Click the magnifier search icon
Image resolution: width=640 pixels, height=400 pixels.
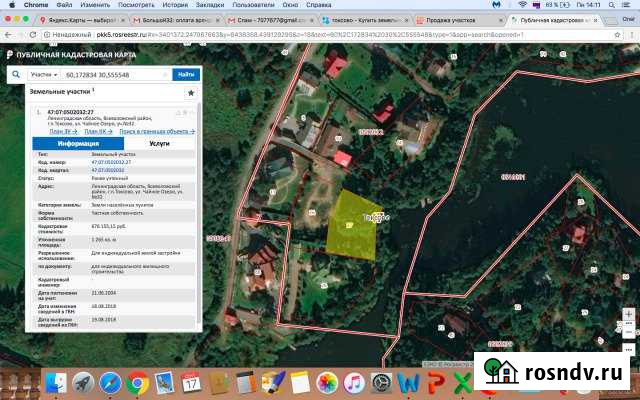16,74
